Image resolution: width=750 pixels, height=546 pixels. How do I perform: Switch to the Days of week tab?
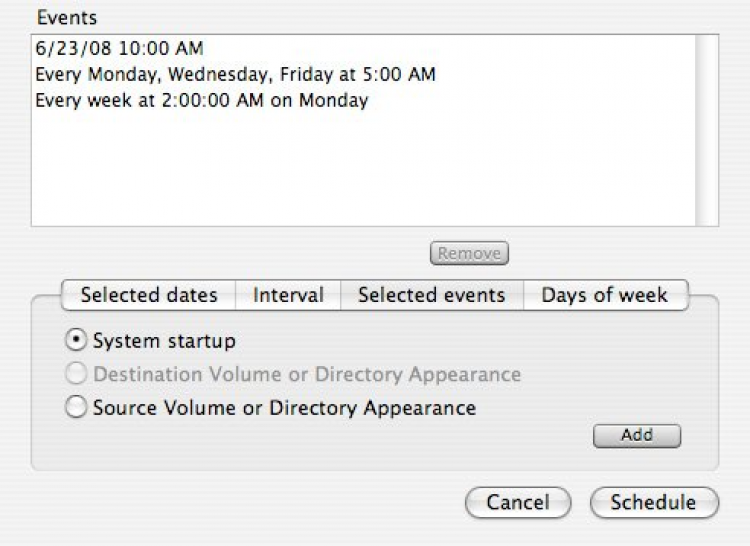[x=604, y=295]
